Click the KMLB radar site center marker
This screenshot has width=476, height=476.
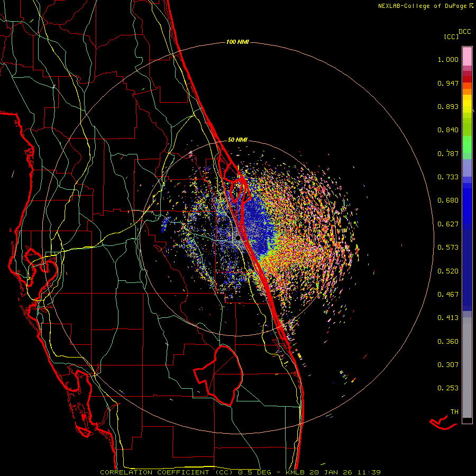click(237, 239)
